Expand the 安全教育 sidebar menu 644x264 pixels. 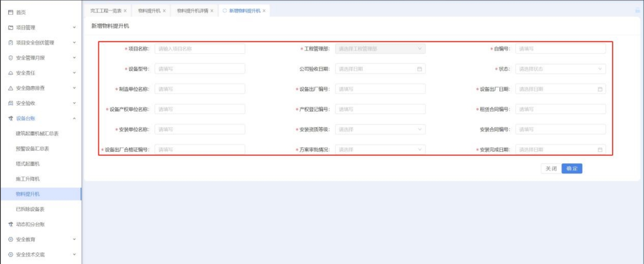click(74, 239)
